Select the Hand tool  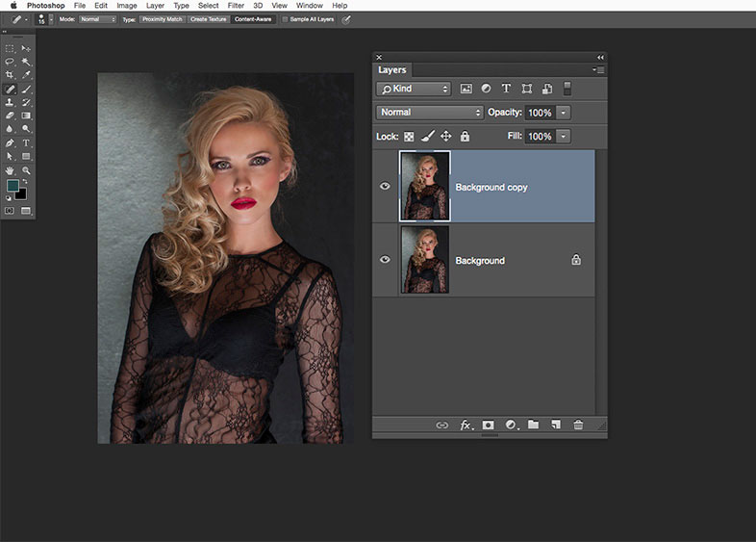click(10, 169)
